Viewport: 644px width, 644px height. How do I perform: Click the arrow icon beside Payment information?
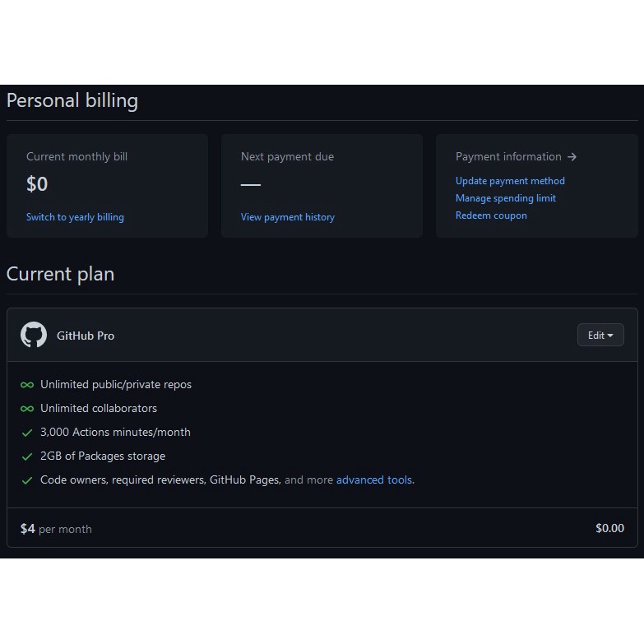click(572, 157)
